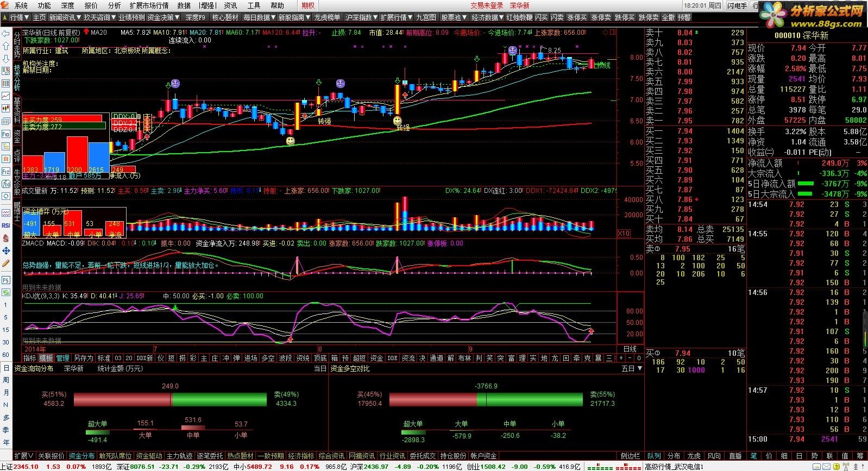Click the F10 icon in left sidebar

[x=6, y=134]
